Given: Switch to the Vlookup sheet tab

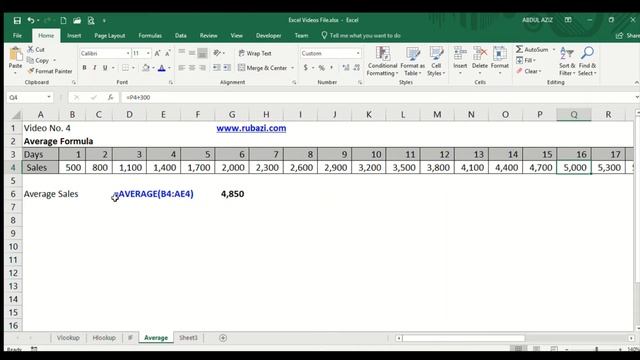Looking at the screenshot, I should click(68, 338).
